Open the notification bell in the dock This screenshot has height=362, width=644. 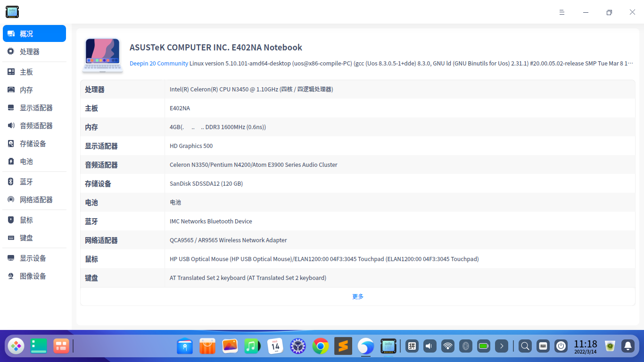(x=628, y=346)
